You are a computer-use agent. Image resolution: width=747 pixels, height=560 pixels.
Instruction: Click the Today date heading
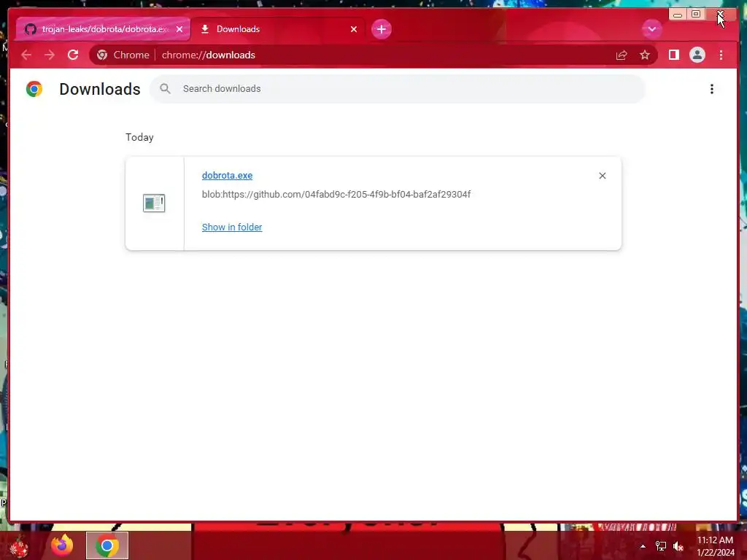click(x=139, y=137)
